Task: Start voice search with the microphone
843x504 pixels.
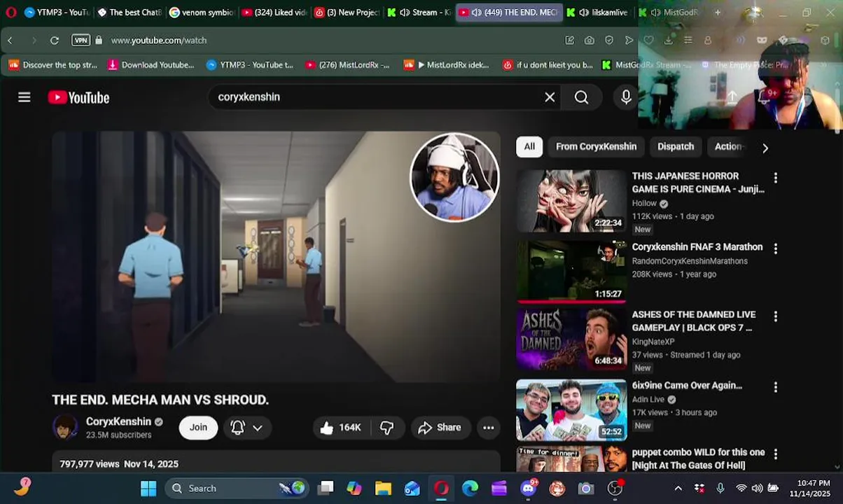Action: point(626,97)
